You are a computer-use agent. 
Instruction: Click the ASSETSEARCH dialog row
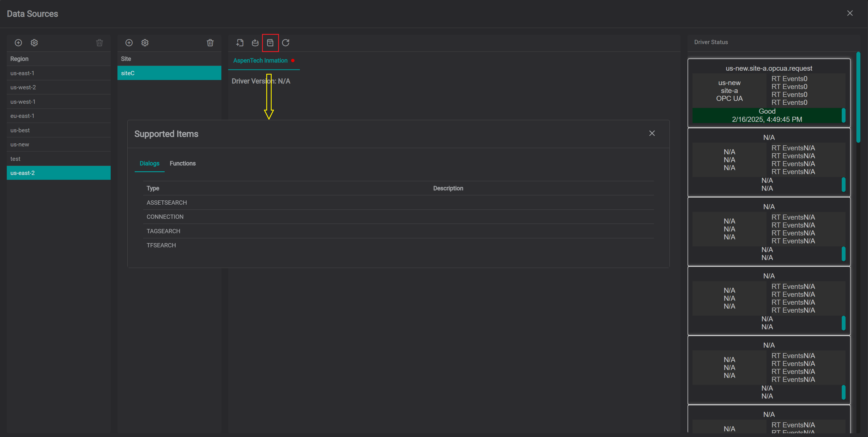398,203
